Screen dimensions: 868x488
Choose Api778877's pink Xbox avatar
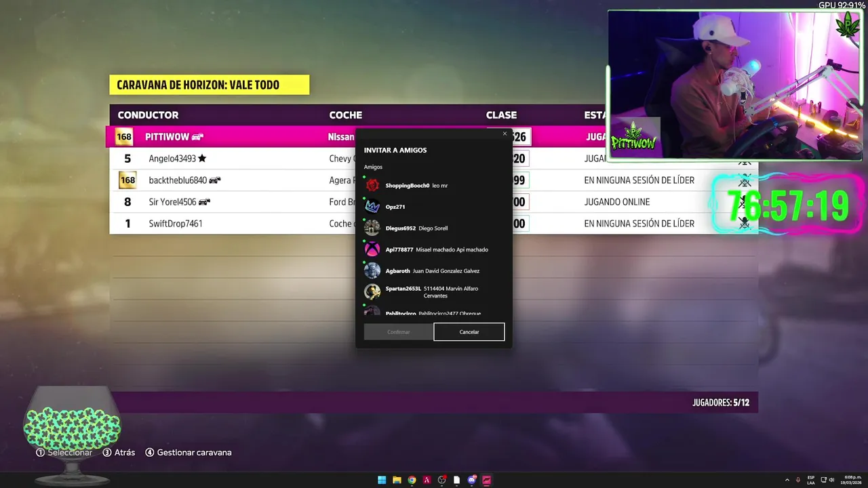(372, 249)
